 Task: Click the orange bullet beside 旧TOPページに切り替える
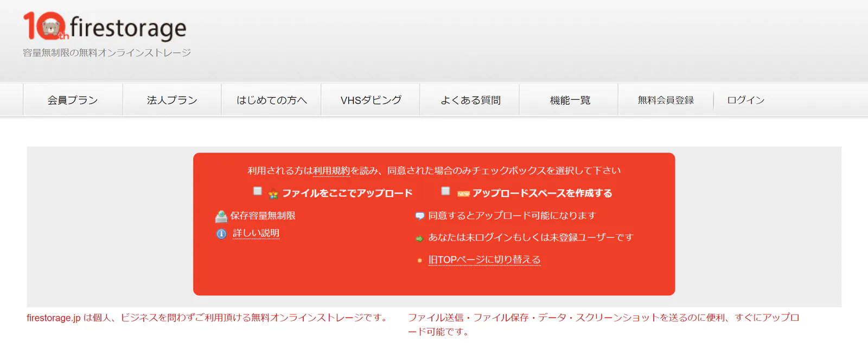pos(419,261)
